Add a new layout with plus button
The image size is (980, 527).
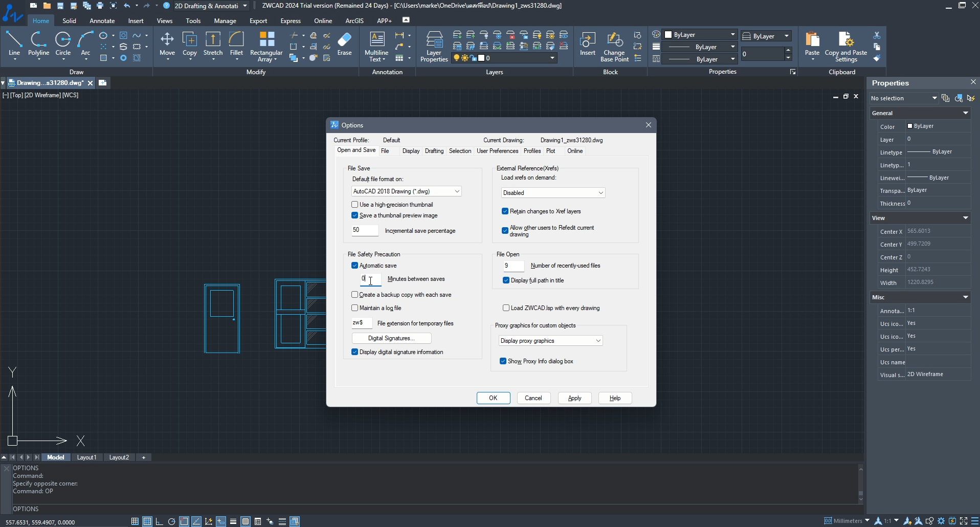click(x=144, y=457)
